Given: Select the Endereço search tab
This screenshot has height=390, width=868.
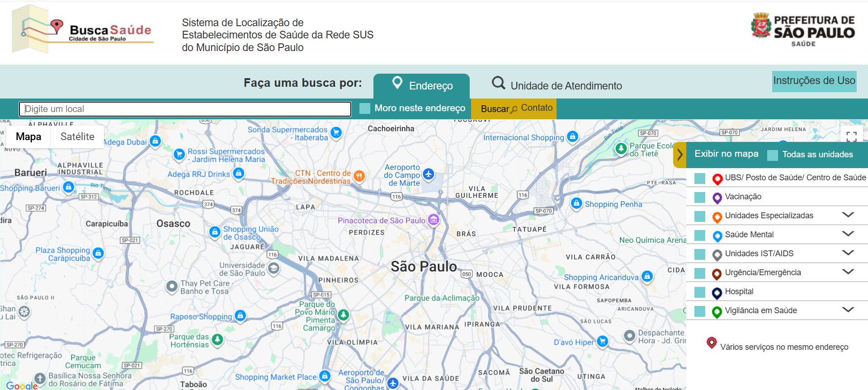Looking at the screenshot, I should coord(421,86).
